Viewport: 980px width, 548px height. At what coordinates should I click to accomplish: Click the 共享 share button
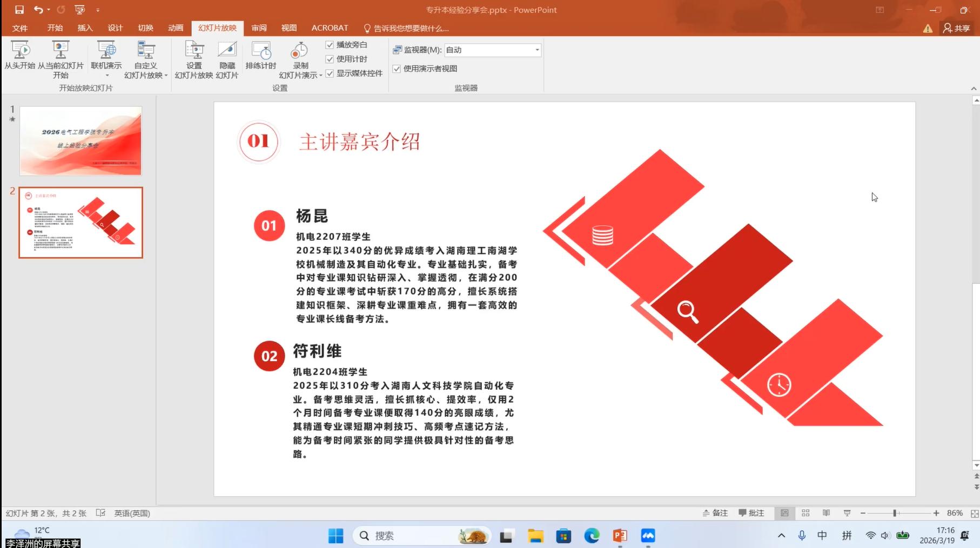(x=956, y=28)
